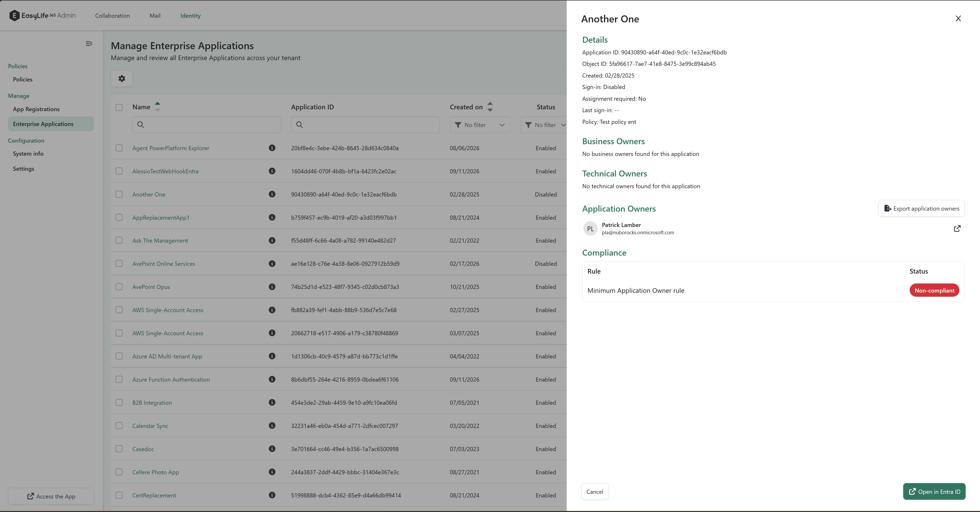Open the Mail top menu

155,16
